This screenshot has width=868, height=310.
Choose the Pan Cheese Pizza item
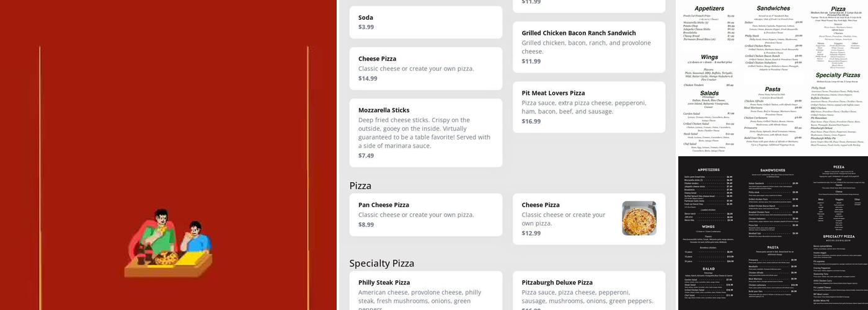pos(425,215)
